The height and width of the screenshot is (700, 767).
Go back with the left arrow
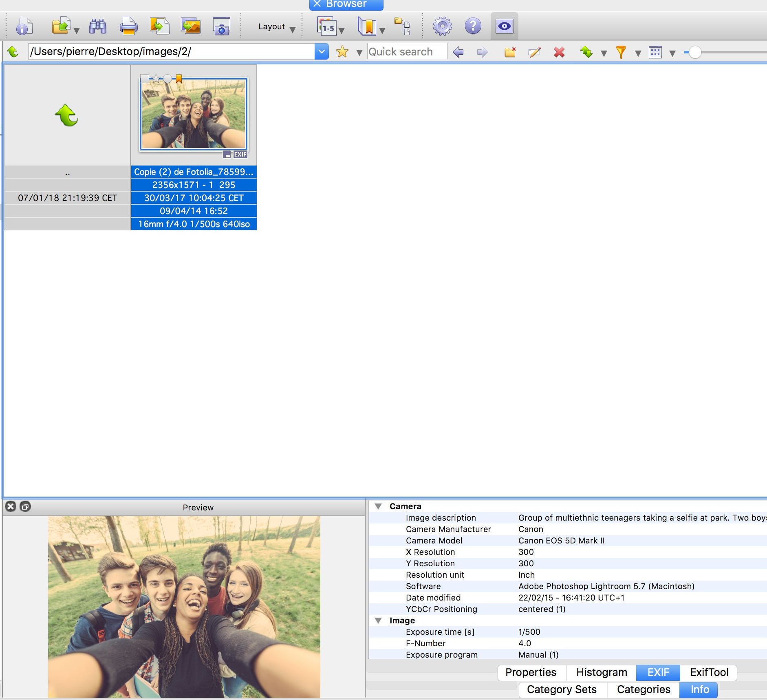coord(458,52)
